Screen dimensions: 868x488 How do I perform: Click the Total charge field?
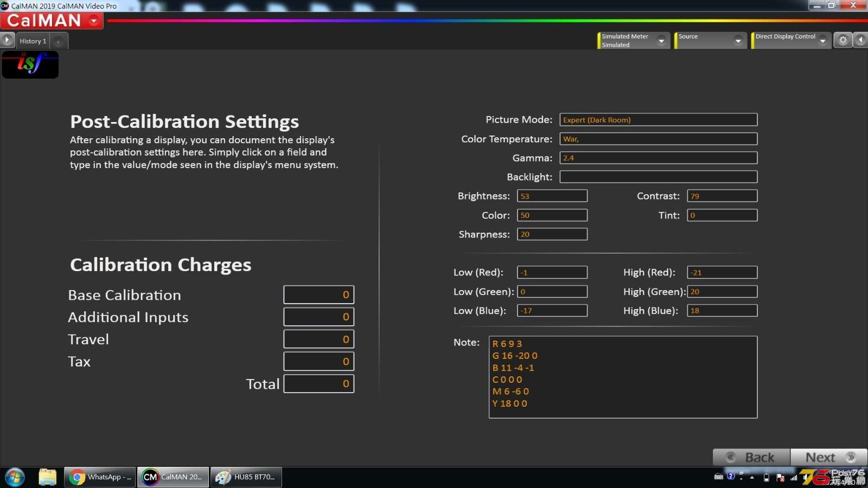pos(319,384)
